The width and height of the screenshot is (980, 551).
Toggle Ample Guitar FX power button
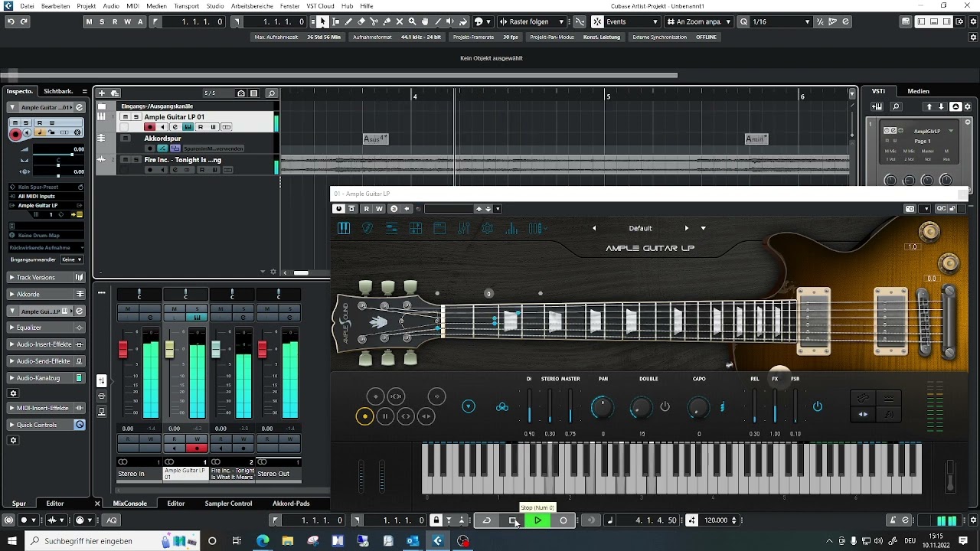[818, 406]
